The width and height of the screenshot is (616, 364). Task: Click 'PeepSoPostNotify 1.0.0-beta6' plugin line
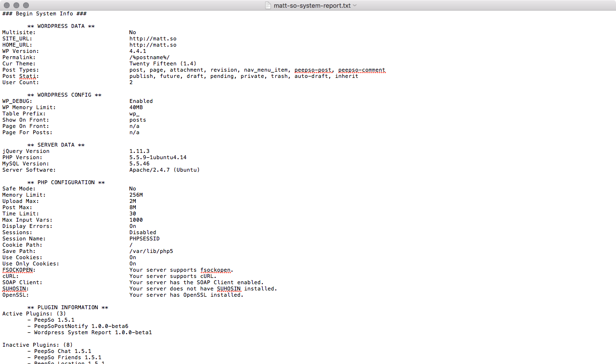pos(78,326)
